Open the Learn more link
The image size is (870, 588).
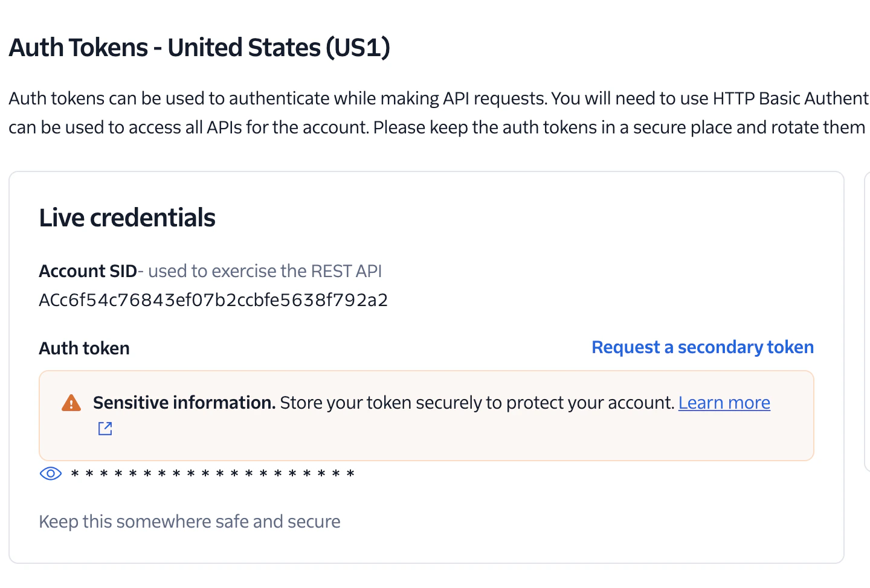point(724,402)
